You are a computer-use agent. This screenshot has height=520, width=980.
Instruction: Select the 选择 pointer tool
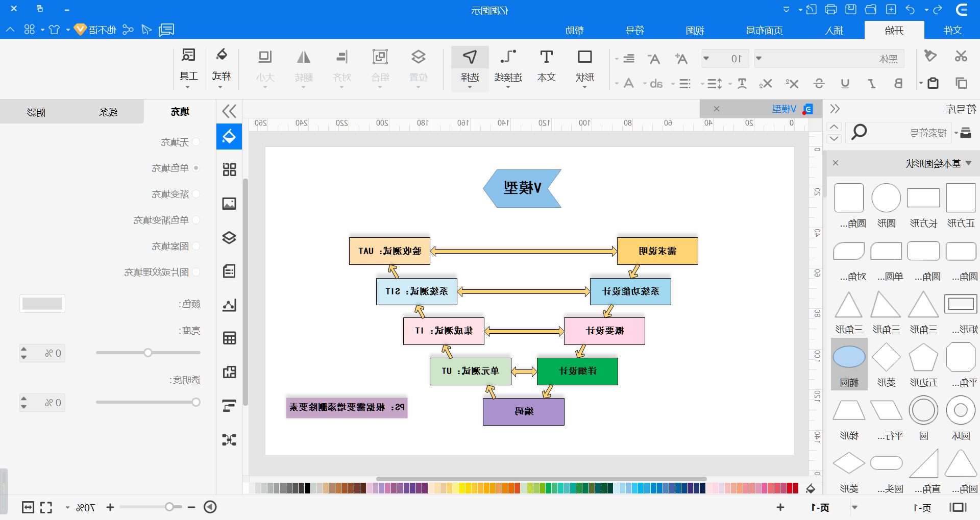[x=470, y=68]
